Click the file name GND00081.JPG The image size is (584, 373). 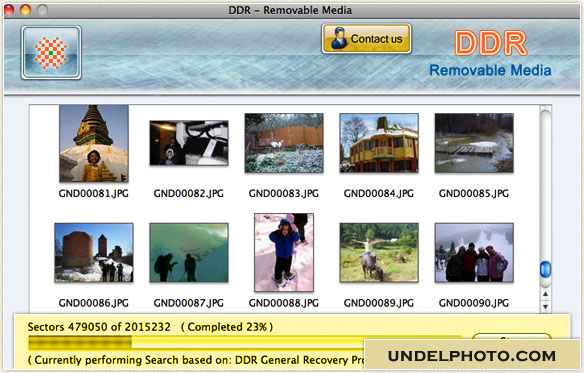(x=93, y=193)
